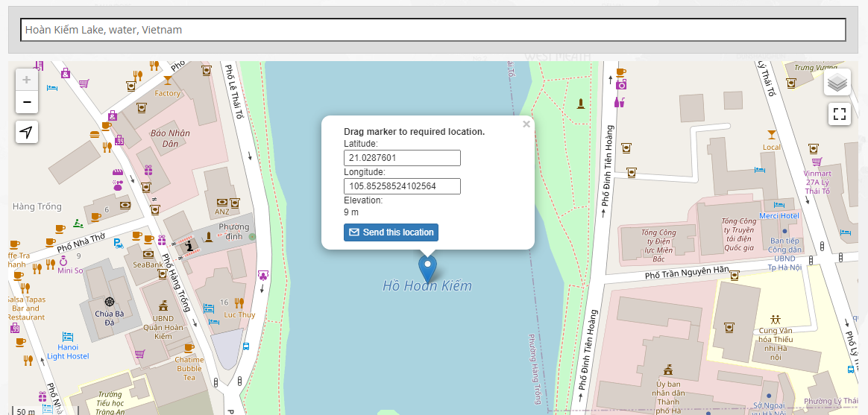Screen dimensions: 868x415
Task: Click the tourist information icon near Phương đình
Action: [190, 246]
